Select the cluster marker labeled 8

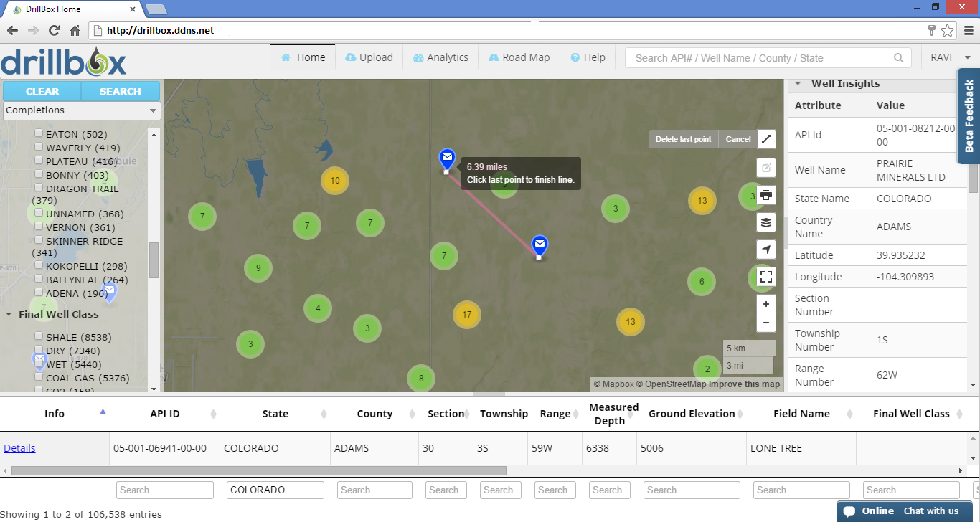421,379
